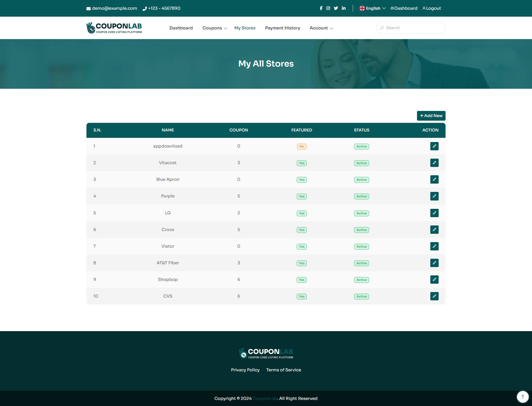Select My Stores in the navigation
The image size is (532, 406).
tap(245, 28)
